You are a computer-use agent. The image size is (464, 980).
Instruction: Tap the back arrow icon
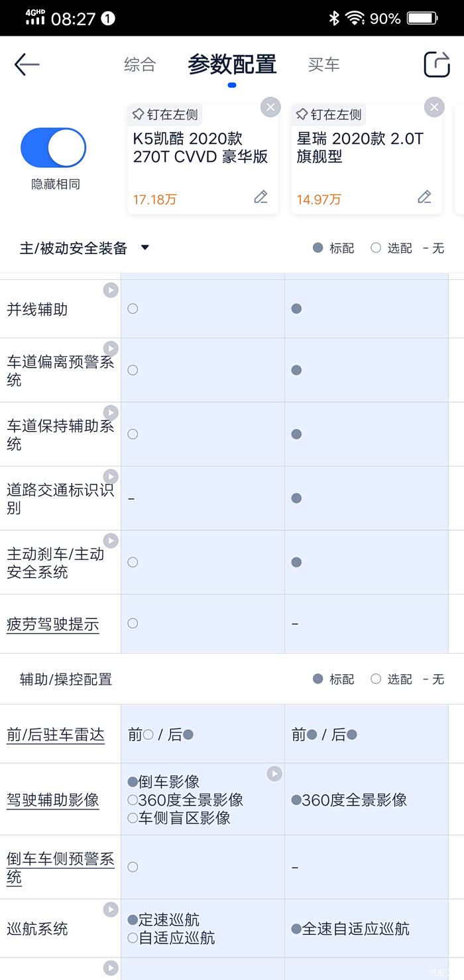pos(27,64)
